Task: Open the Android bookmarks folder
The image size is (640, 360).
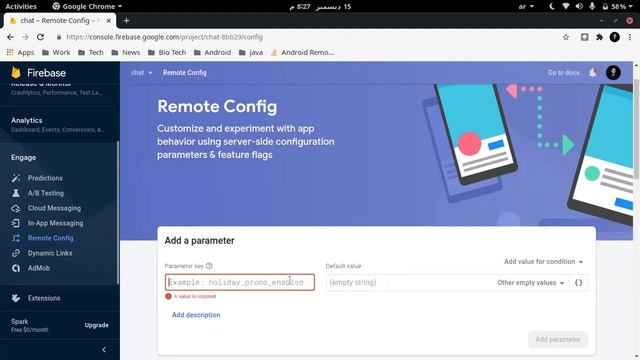Action: [212, 52]
